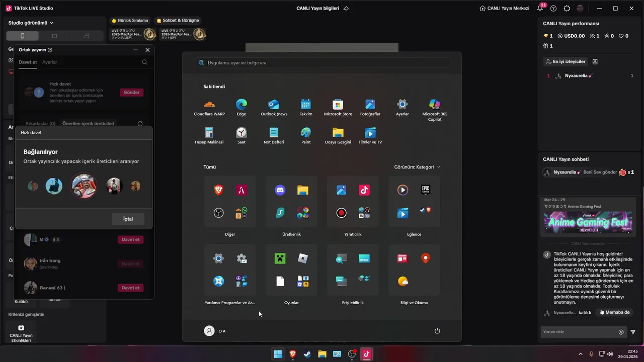Invite Baran( 63 ) with Davet et
This screenshot has height=362, width=644.
pos(130,288)
